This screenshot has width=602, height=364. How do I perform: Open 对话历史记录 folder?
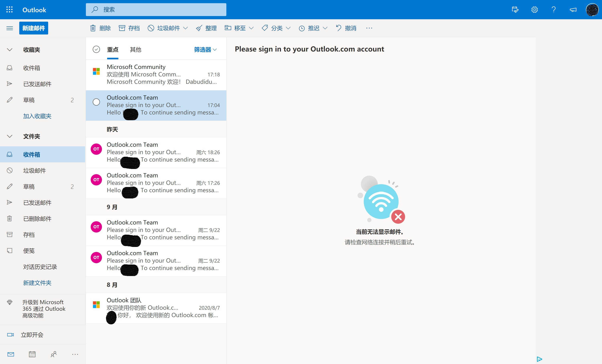point(43,267)
